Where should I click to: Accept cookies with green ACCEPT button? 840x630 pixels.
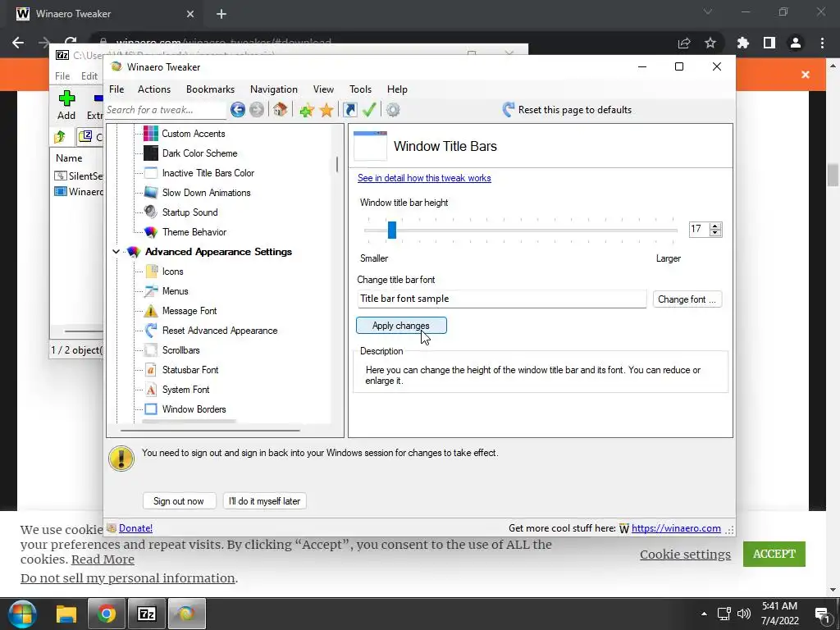[774, 554]
